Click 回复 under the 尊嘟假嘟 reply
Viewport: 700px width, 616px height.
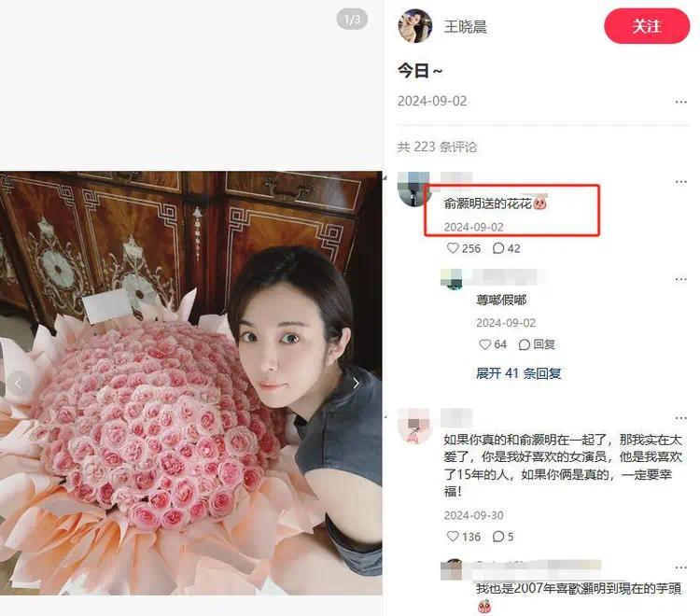pyautogui.click(x=537, y=344)
